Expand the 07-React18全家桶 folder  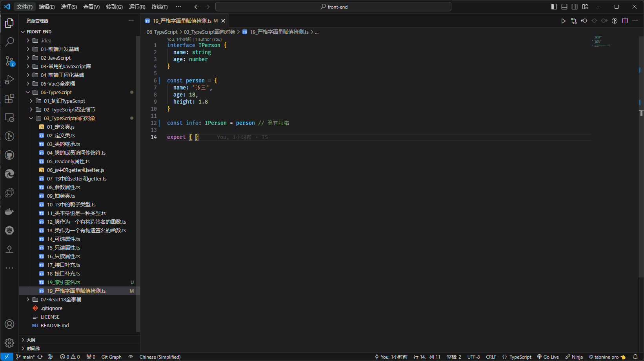coord(61,299)
